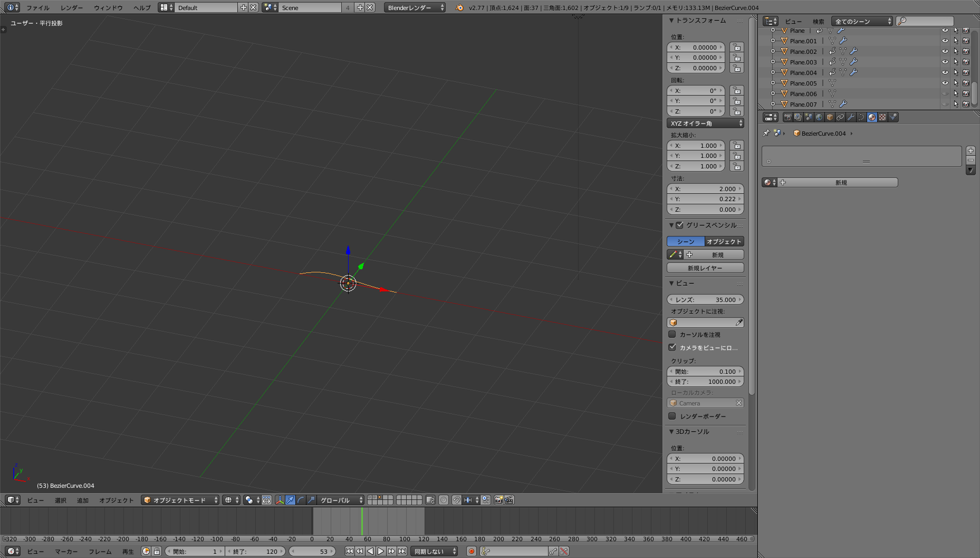The width and height of the screenshot is (980, 558).
Task: Open the XYZ オイラー角 rotation mode dropdown
Action: click(705, 123)
